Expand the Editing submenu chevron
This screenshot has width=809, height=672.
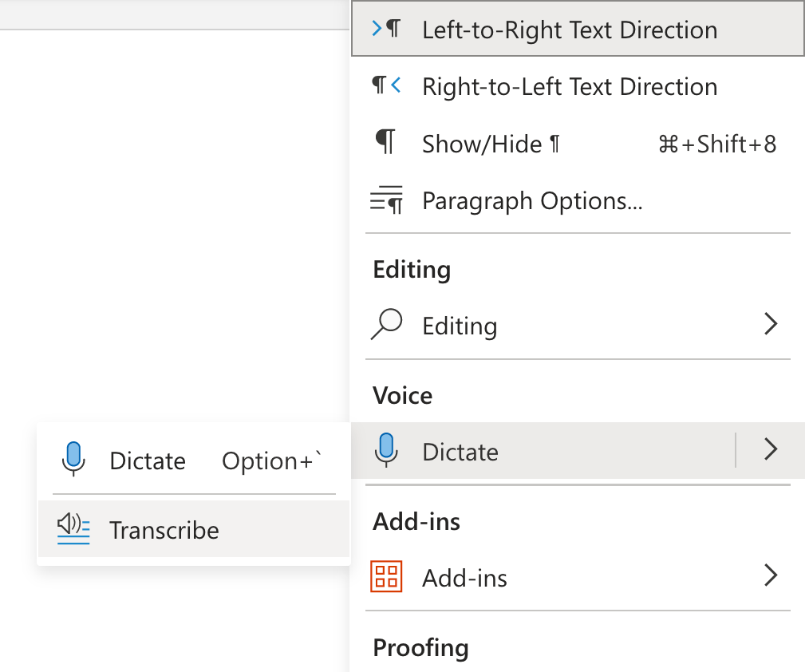pos(771,325)
